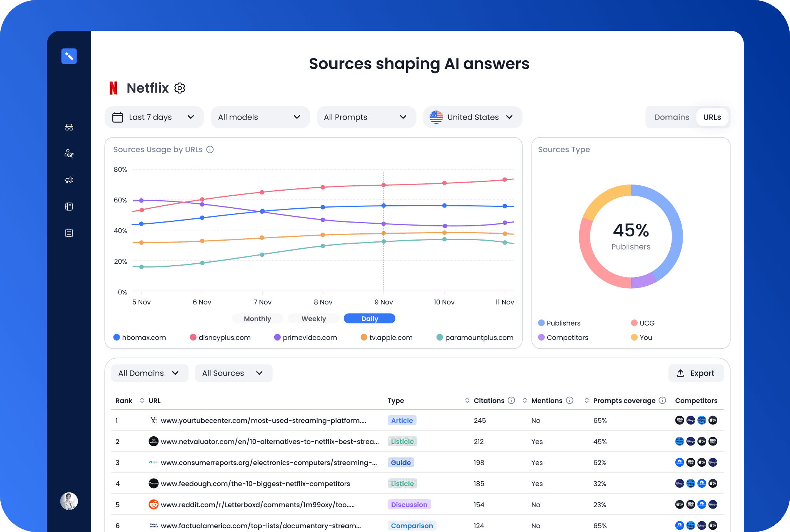Open the United States country selector
The width and height of the screenshot is (790, 532).
point(472,117)
